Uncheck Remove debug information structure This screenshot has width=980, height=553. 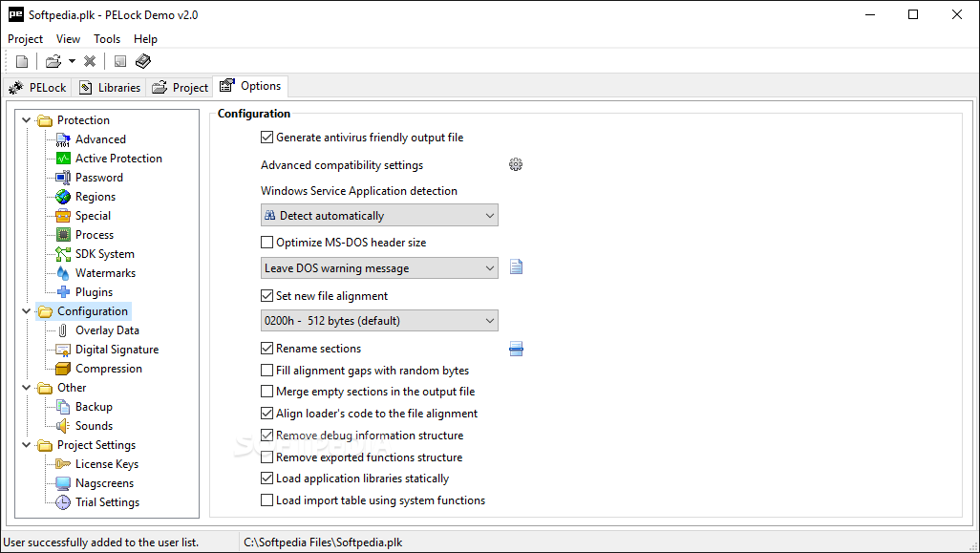266,436
